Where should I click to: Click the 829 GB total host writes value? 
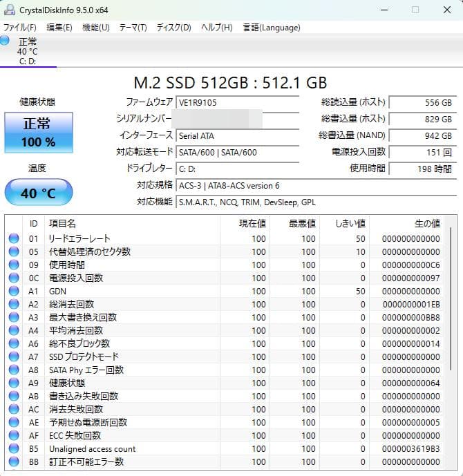click(423, 119)
